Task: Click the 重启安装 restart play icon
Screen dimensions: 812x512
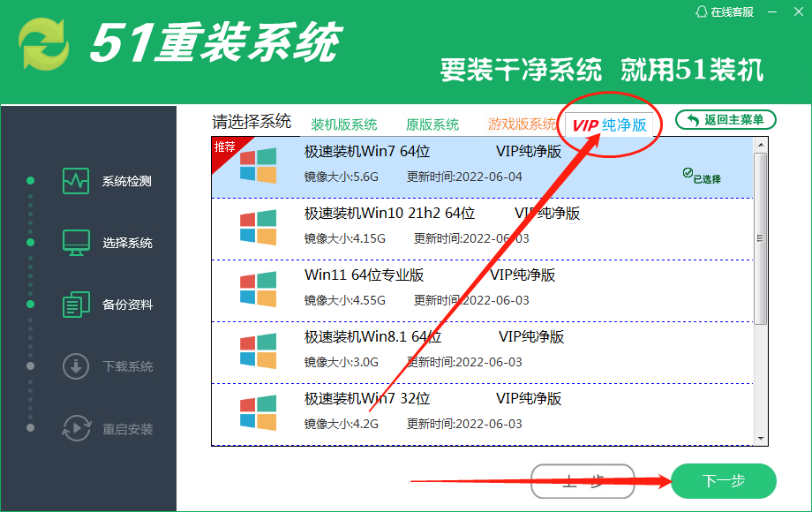Action: [x=76, y=428]
